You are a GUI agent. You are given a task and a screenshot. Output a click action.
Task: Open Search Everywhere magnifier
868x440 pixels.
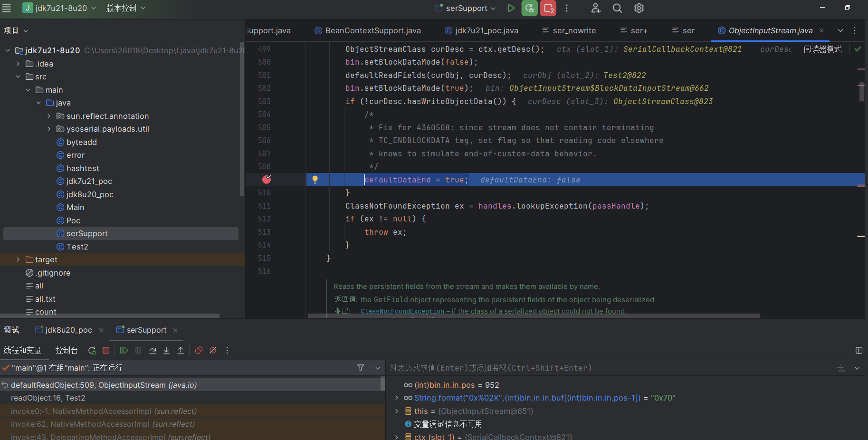[617, 8]
